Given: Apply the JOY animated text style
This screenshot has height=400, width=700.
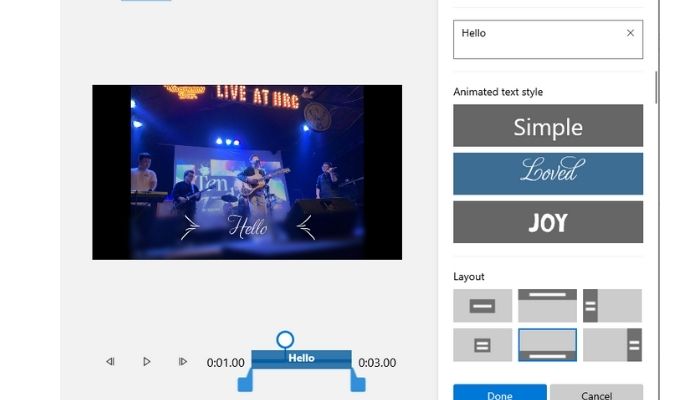Looking at the screenshot, I should pos(547,222).
